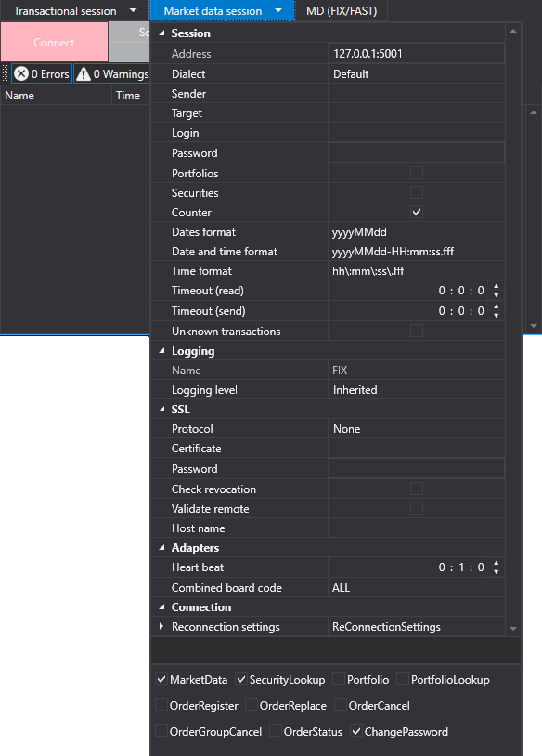Screen dimensions: 542x756
Task: Open the Market data session dropdown arrow
Action: (x=278, y=10)
